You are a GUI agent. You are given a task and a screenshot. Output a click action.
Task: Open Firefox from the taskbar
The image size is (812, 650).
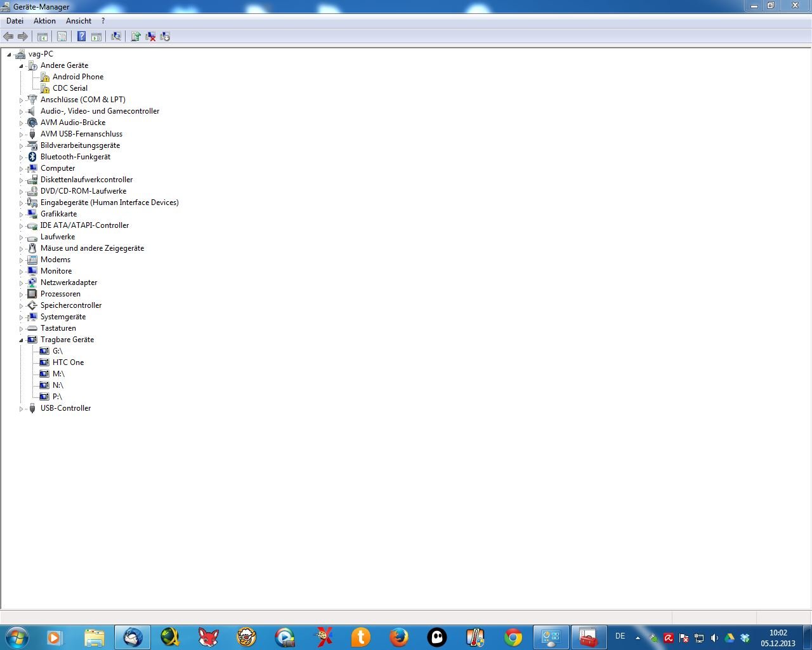click(x=399, y=637)
